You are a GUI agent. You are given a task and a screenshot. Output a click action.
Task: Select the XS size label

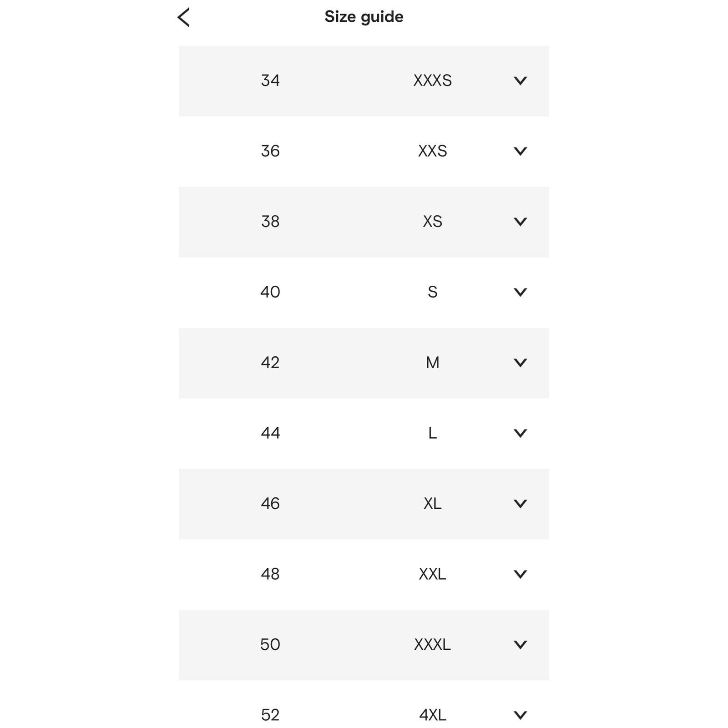[x=432, y=222]
